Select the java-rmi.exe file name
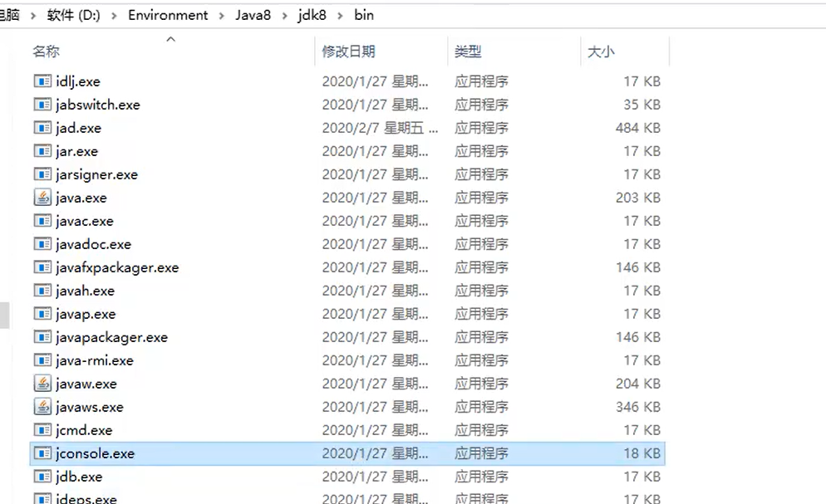Image resolution: width=826 pixels, height=504 pixels. [95, 360]
